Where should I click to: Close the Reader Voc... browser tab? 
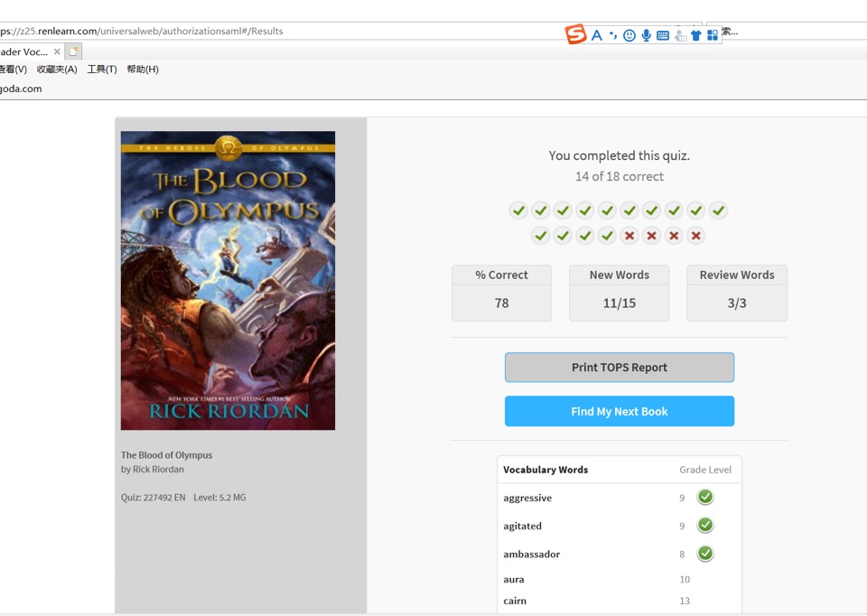coord(57,51)
